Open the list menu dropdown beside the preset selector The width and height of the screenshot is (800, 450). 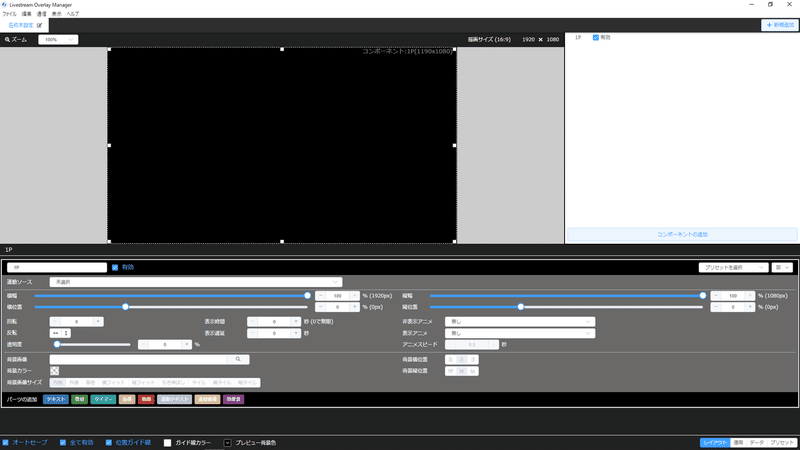pos(782,267)
